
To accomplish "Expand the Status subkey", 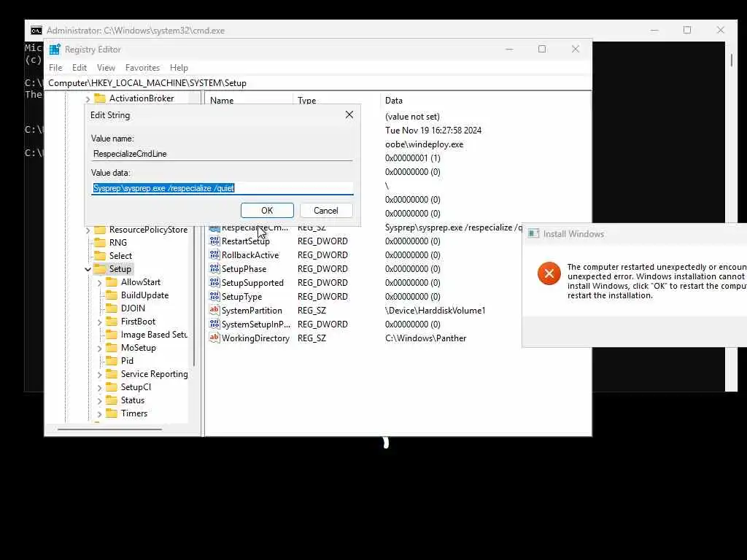I will 99,401.
